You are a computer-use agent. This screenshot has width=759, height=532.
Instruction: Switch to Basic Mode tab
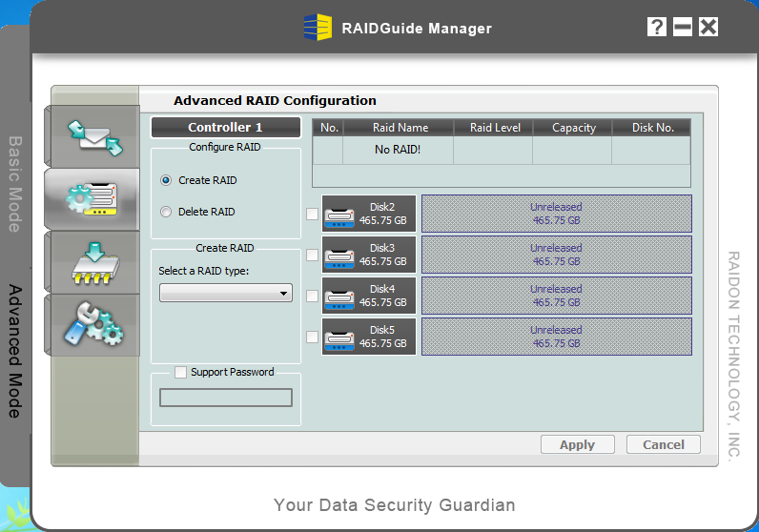[x=15, y=183]
